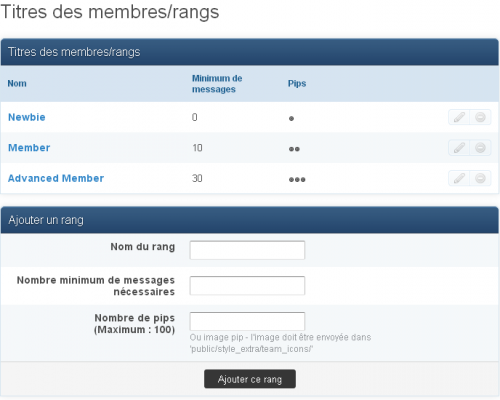The image size is (500, 400).
Task: Click the Minimum de messages column header
Action: pyautogui.click(x=217, y=84)
